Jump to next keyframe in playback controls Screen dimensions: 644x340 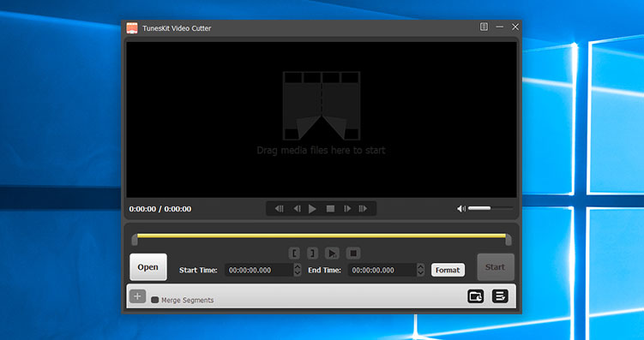(x=363, y=209)
